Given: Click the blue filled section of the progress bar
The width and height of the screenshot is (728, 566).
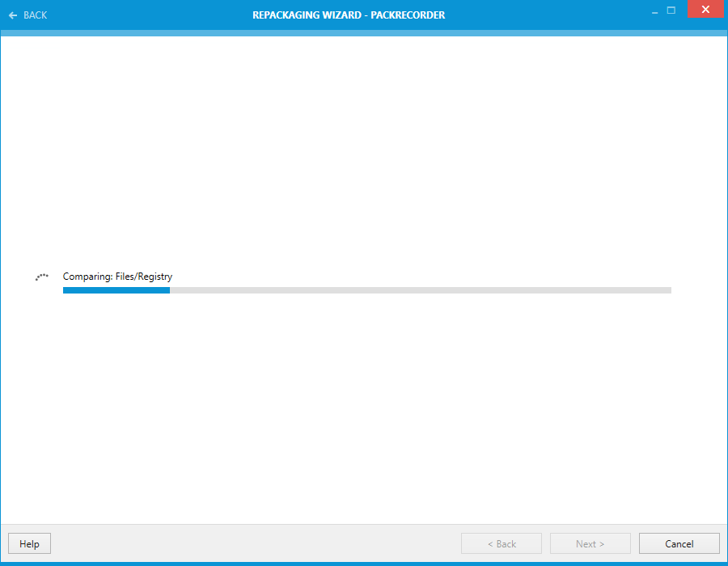Looking at the screenshot, I should pos(116,289).
